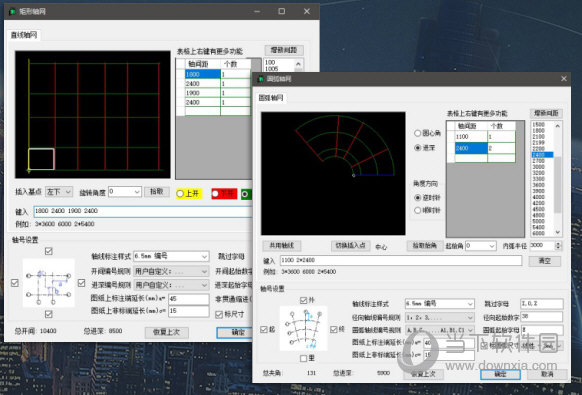Close the 圆弧轴网 dialog
The image size is (582, 395).
tap(564, 79)
